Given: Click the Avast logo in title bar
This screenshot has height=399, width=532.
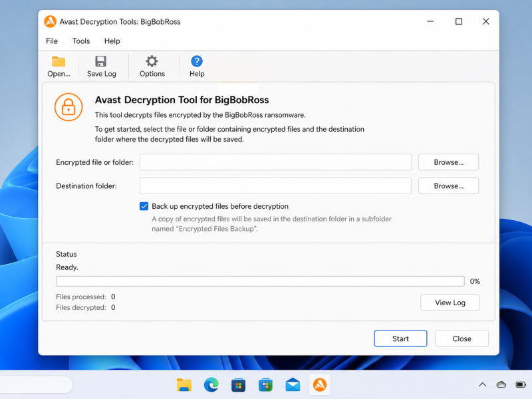Looking at the screenshot, I should tap(51, 22).
